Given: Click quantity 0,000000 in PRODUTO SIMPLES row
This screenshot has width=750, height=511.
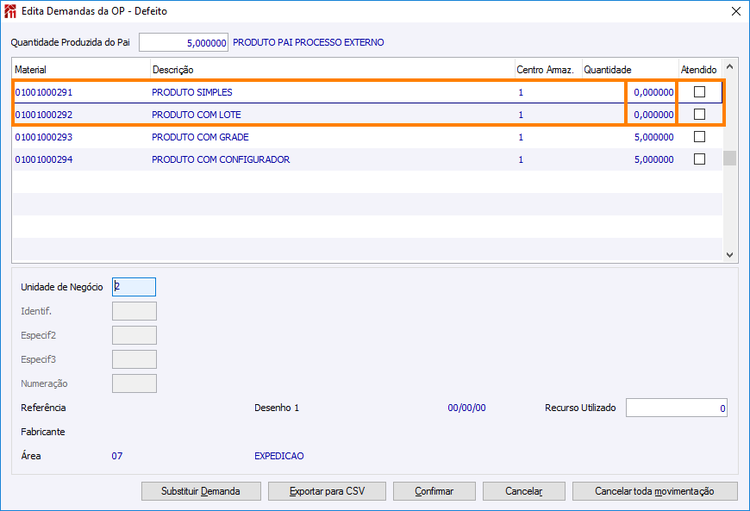Looking at the screenshot, I should click(x=653, y=92).
